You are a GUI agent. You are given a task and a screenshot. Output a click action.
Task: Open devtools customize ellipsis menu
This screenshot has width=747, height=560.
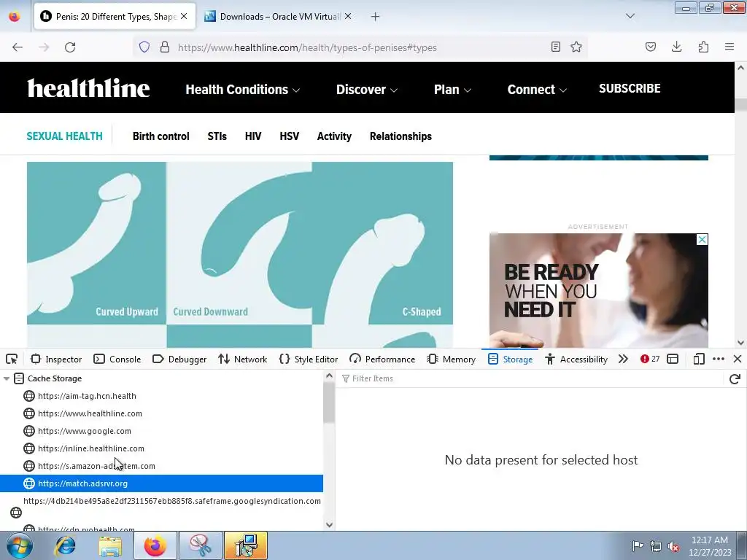point(719,359)
